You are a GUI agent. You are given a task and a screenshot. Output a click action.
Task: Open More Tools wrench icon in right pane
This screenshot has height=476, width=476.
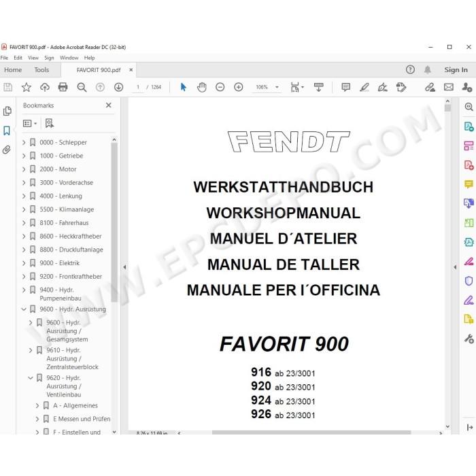[x=469, y=339]
